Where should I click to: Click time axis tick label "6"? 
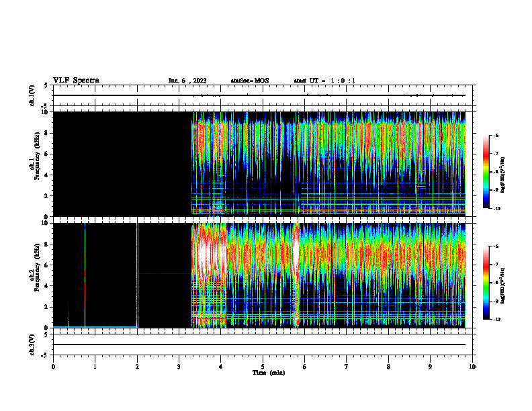(x=305, y=367)
